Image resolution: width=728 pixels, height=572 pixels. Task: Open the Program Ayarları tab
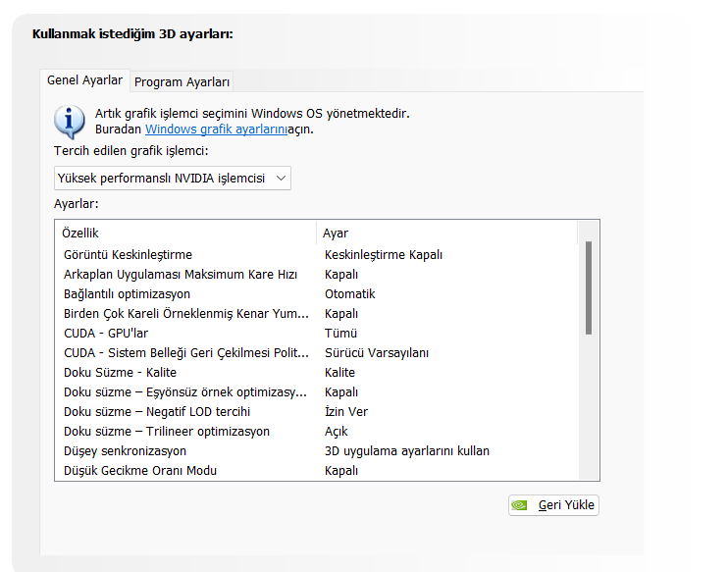coord(182,82)
